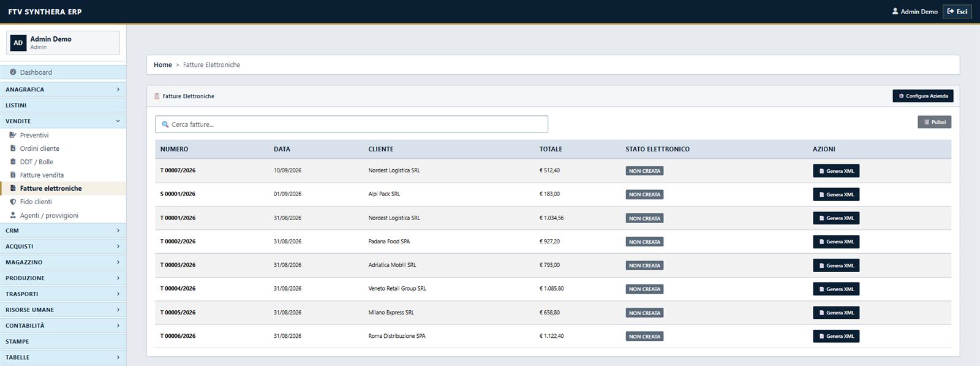Image resolution: width=980 pixels, height=366 pixels.
Task: Expand the ANAGRAFICA section
Action: (x=63, y=90)
